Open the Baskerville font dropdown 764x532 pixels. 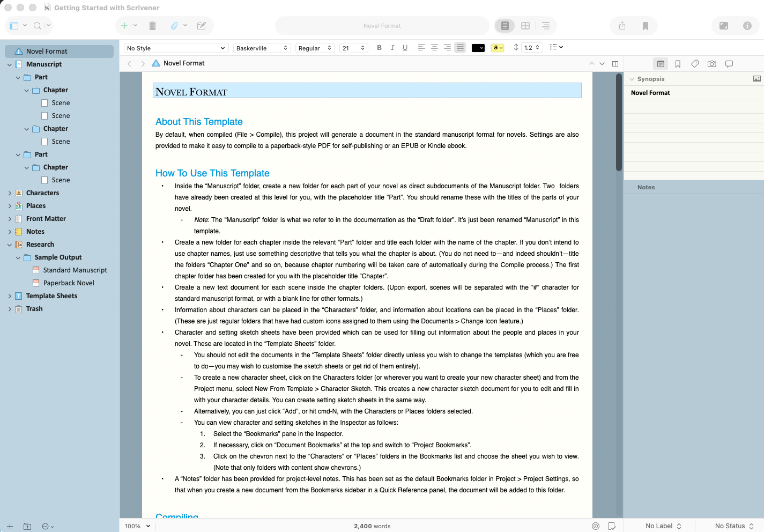click(x=262, y=48)
